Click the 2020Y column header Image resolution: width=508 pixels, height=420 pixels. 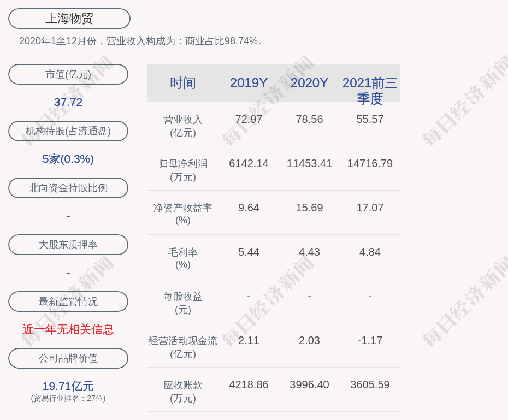click(309, 83)
